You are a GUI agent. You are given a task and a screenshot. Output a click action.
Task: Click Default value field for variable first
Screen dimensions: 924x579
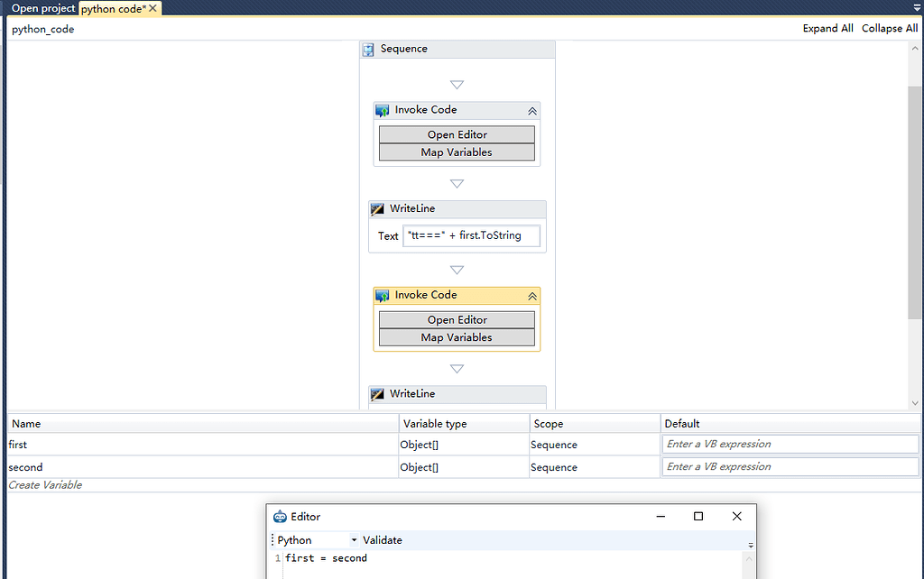(x=790, y=444)
